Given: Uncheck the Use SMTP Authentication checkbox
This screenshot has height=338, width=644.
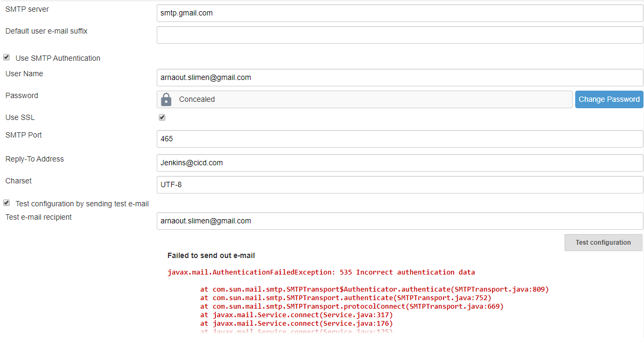Looking at the screenshot, I should coord(6,58).
